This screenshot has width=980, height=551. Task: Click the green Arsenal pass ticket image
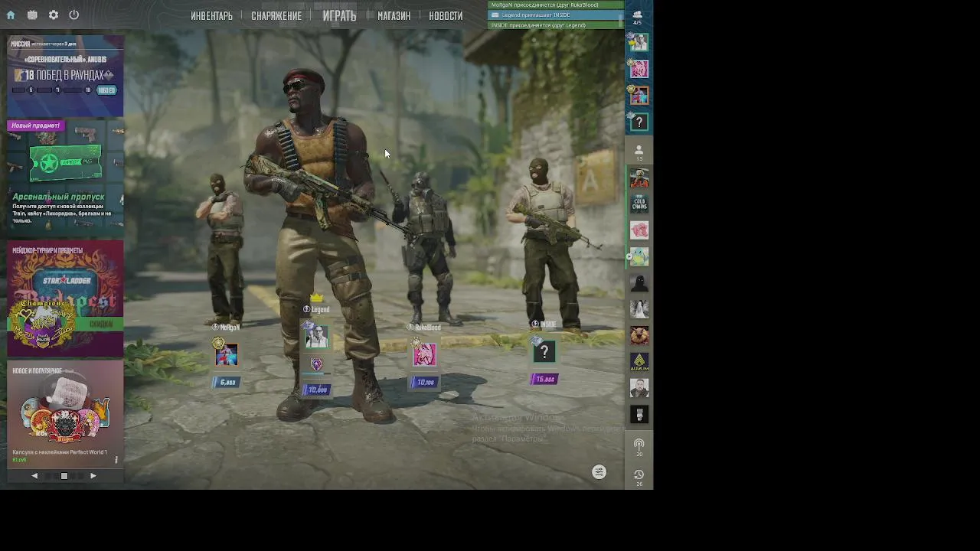point(65,163)
